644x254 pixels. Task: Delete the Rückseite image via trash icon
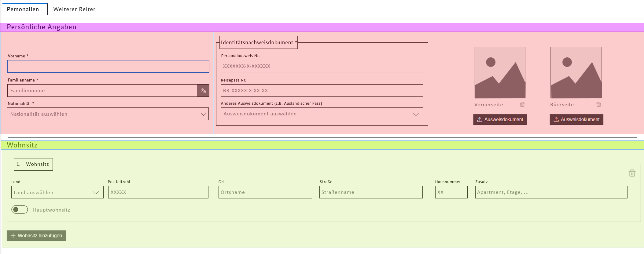click(x=599, y=104)
